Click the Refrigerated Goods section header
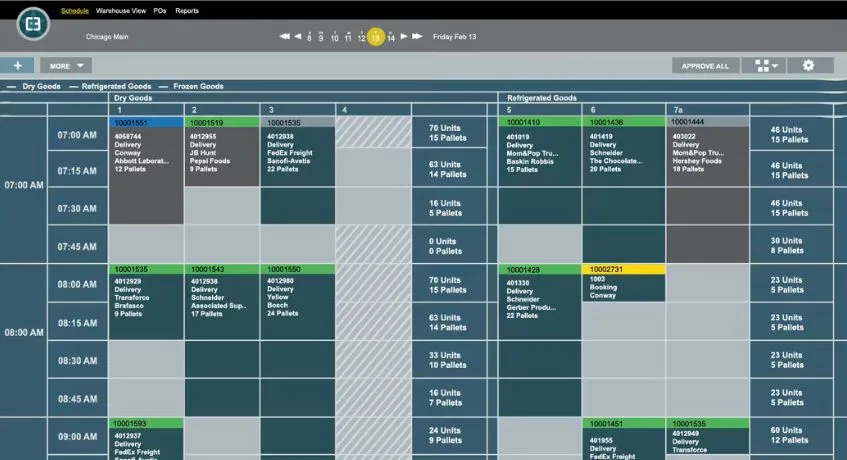Screen dimensions: 847x460 (x=541, y=98)
